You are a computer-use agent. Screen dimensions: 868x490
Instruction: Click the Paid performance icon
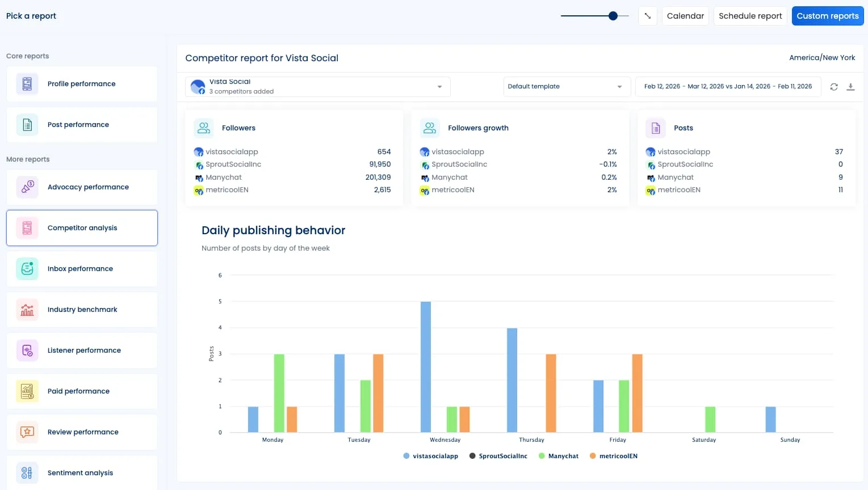tap(27, 391)
